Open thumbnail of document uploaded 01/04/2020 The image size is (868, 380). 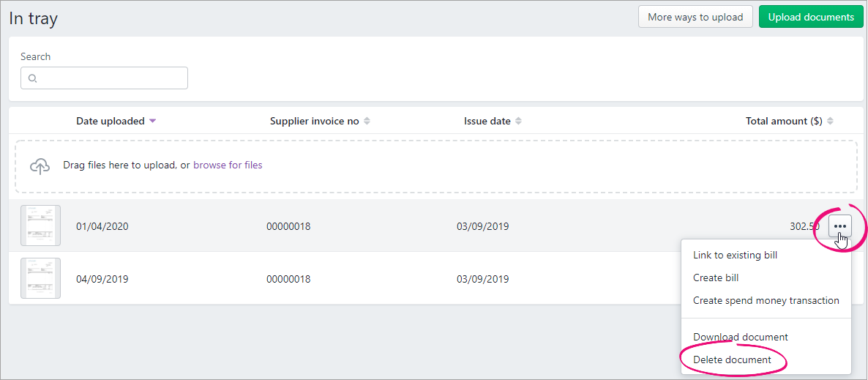(40, 226)
